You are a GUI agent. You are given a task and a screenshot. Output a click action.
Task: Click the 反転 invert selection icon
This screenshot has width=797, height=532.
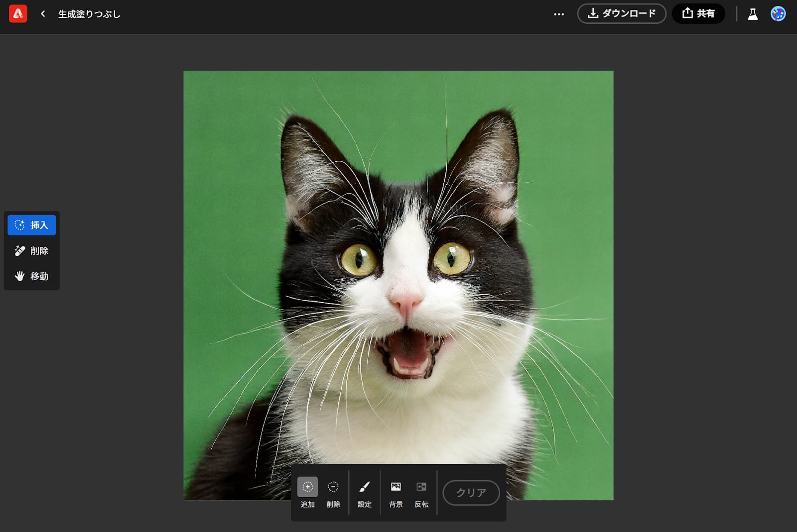[421, 487]
